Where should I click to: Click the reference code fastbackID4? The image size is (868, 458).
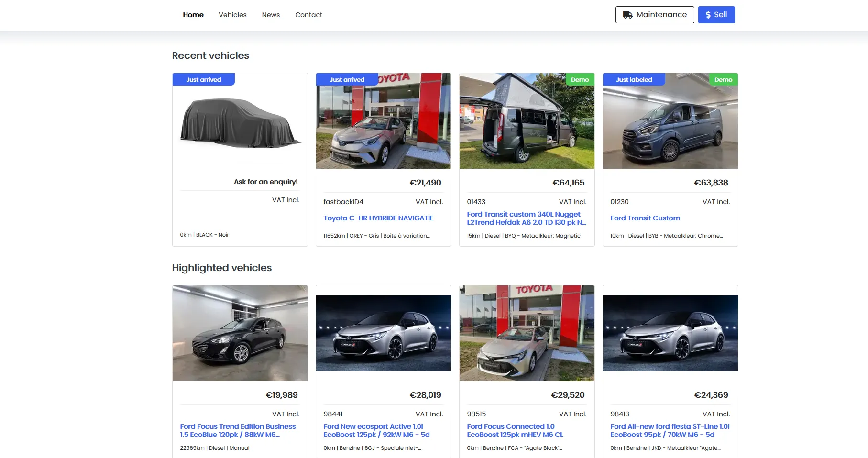tap(343, 202)
